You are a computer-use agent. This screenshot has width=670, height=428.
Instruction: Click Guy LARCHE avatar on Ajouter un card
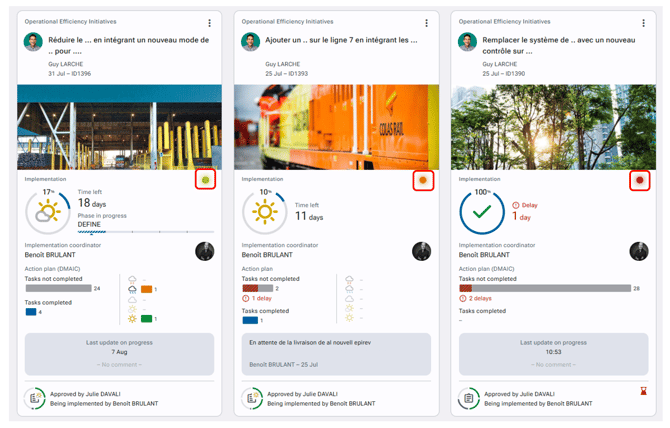[250, 42]
